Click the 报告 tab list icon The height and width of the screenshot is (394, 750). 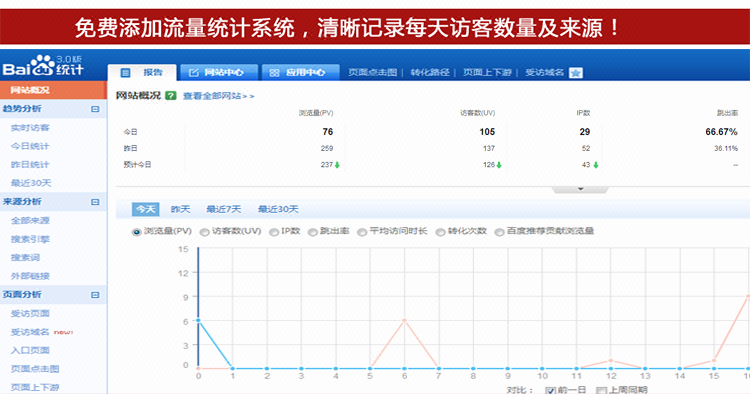[125, 73]
